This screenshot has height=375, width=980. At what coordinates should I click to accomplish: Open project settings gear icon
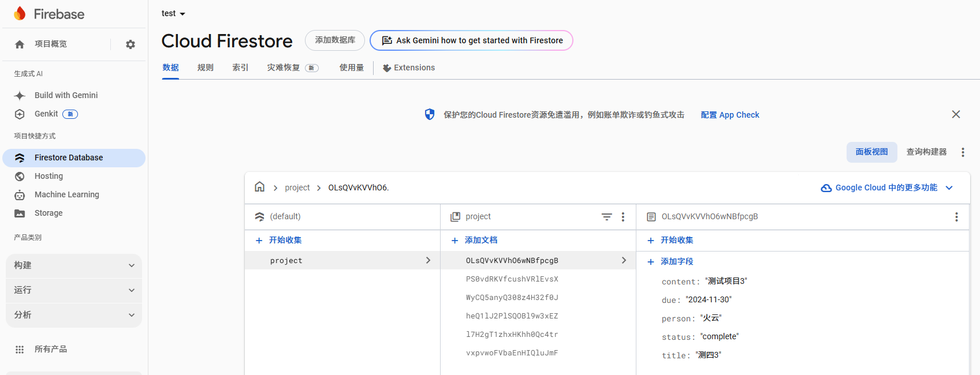point(131,44)
